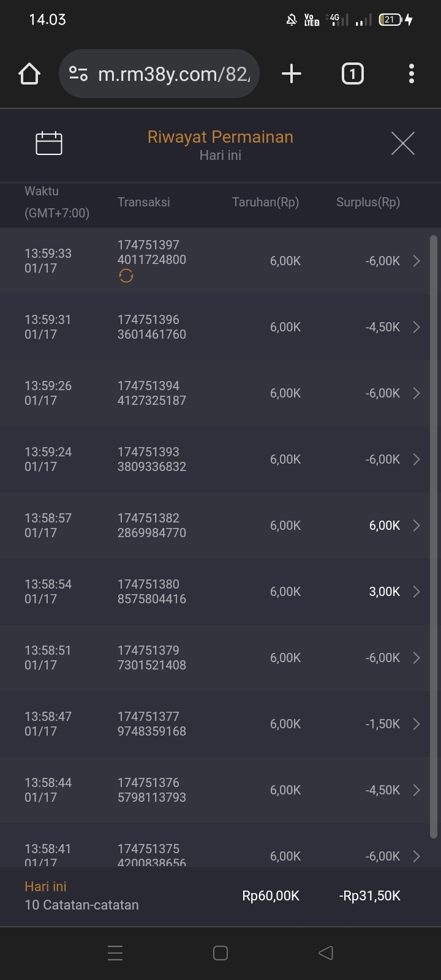Tap the Riwayat Permainan heading

point(221,137)
